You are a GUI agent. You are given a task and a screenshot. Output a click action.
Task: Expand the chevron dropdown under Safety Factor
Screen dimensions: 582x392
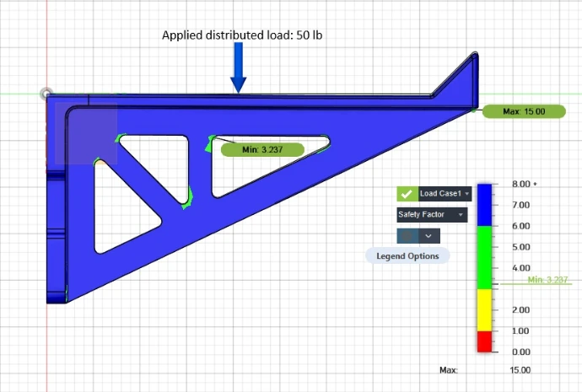click(x=429, y=236)
